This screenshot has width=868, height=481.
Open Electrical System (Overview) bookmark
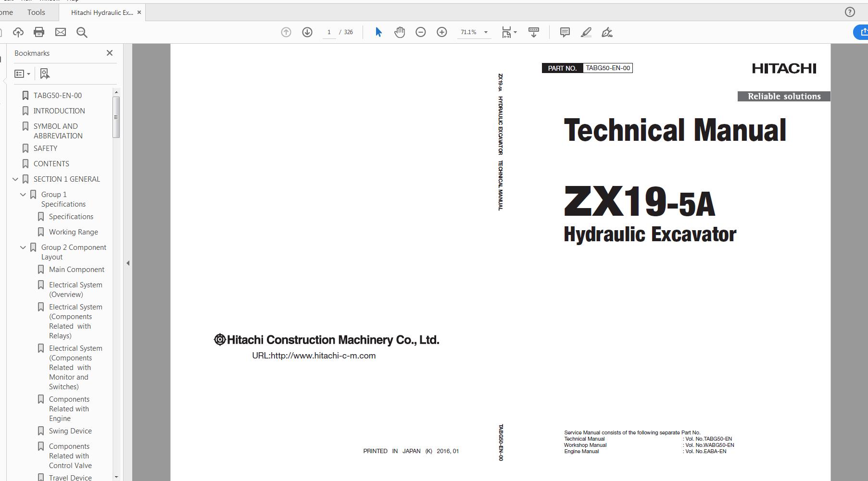coord(75,289)
